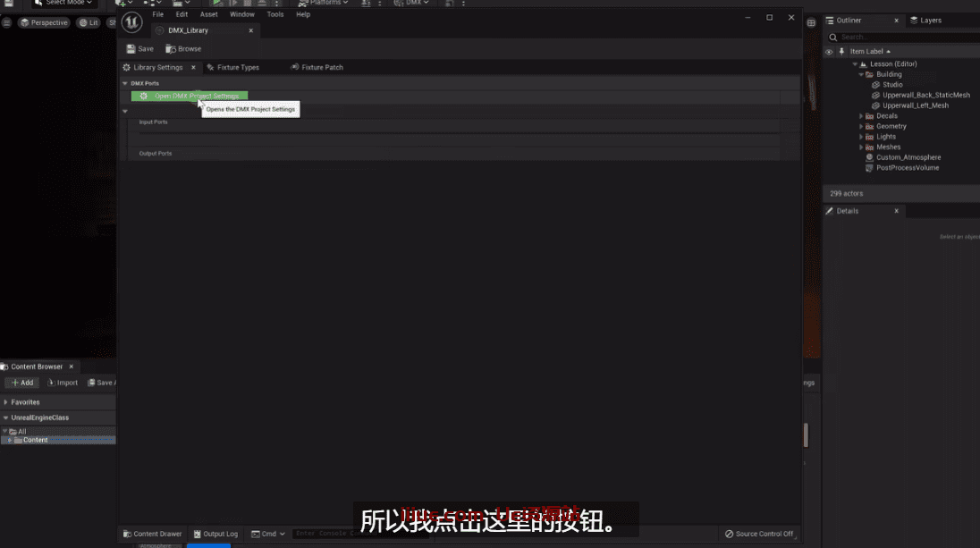Click the Source Control Off status icon
This screenshot has height=548, width=980.
click(758, 534)
